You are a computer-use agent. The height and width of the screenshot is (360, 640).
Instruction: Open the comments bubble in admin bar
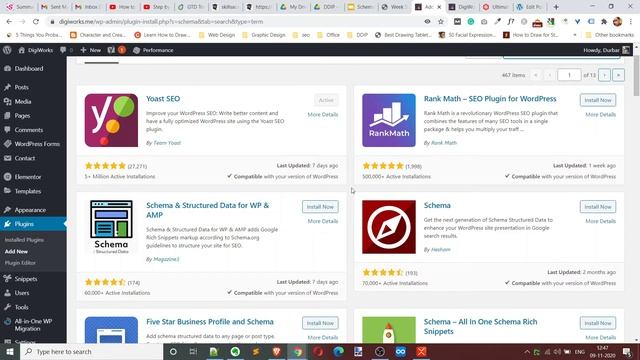pos(65,50)
